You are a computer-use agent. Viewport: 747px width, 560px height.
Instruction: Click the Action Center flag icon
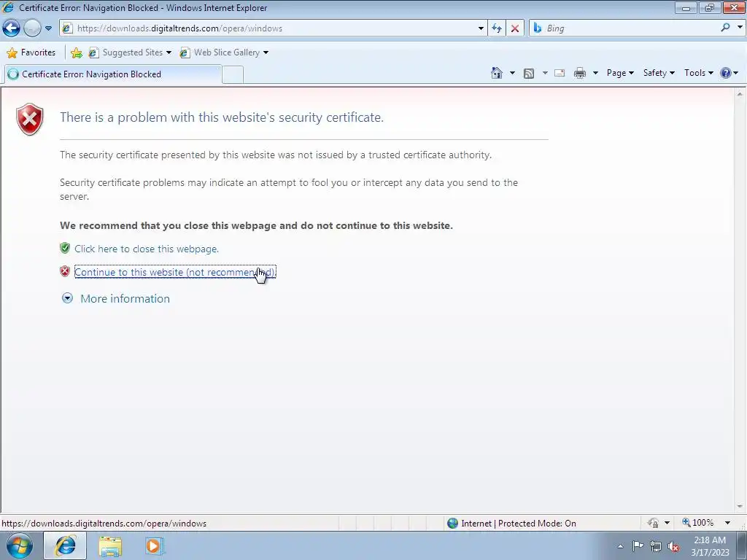pos(638,546)
